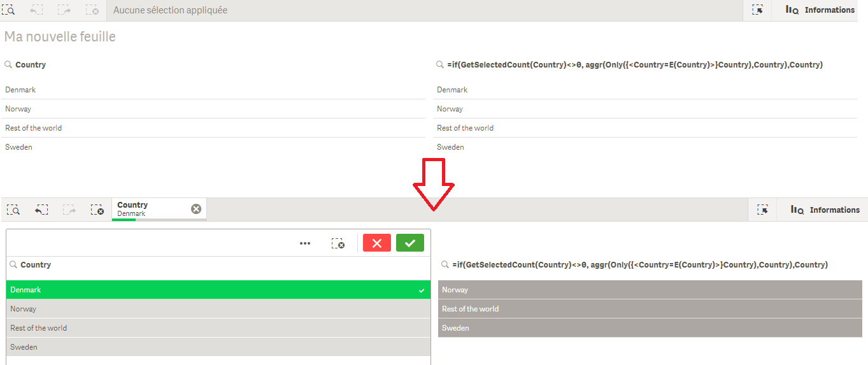
Task: Clear all selections in toolbar with the Country Denmark chip
Action: click(97, 210)
